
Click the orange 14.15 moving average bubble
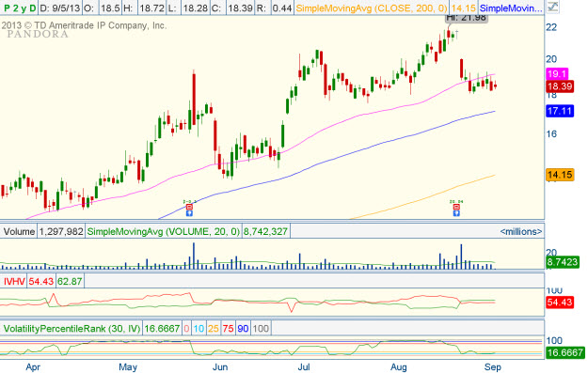tap(560, 175)
